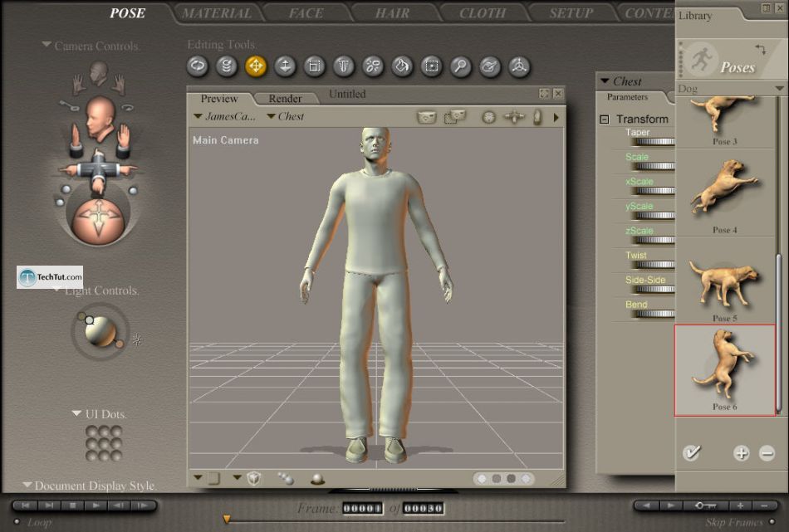The height and width of the screenshot is (532, 789).
Task: Toggle ground shadows icon below the preview
Action: point(317,479)
